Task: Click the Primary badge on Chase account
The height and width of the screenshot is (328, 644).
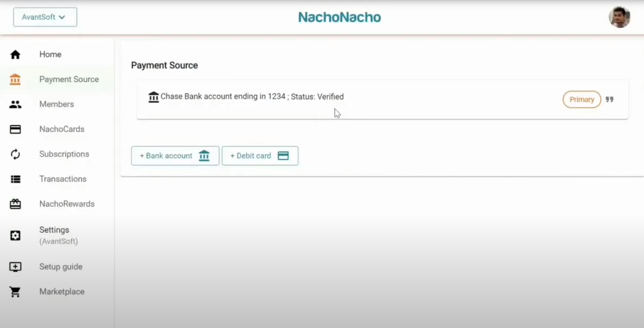Action: 582,99
